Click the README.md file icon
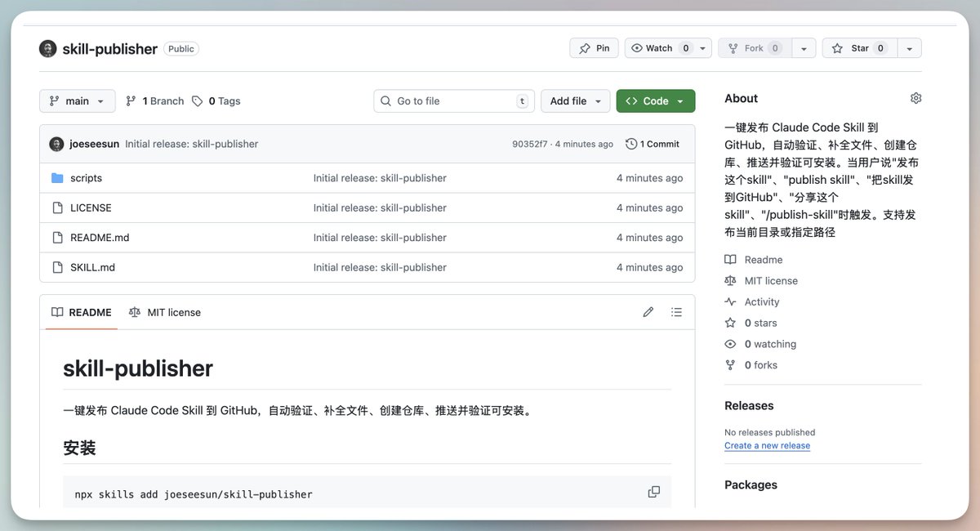Viewport: 980px width, 531px height. [x=57, y=238]
